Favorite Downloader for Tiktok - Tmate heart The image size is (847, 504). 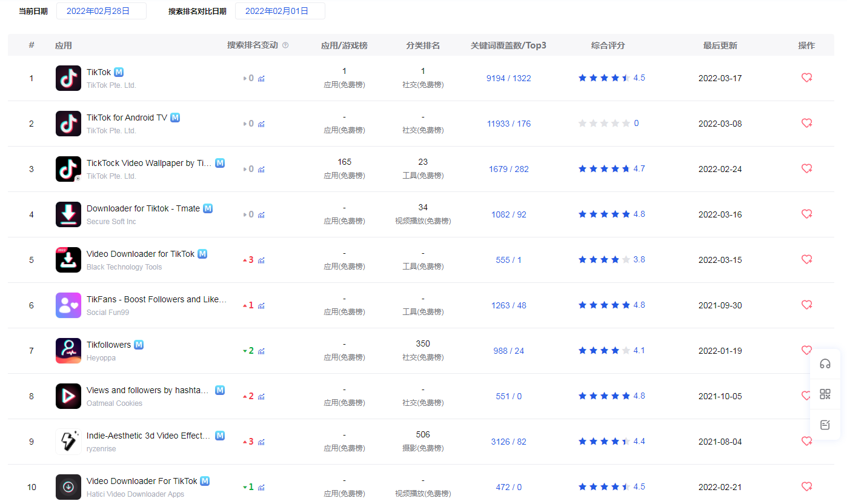(x=806, y=214)
